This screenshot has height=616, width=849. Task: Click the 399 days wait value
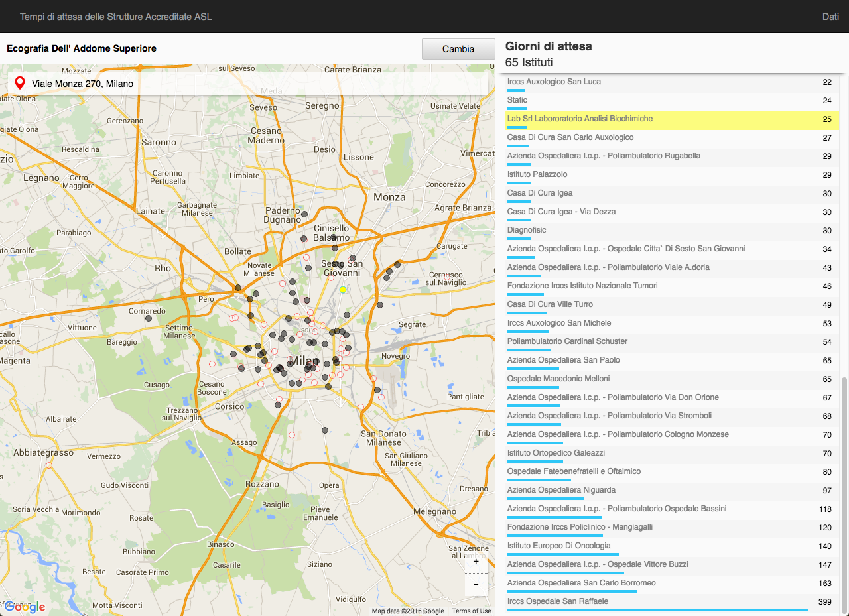pos(824,602)
